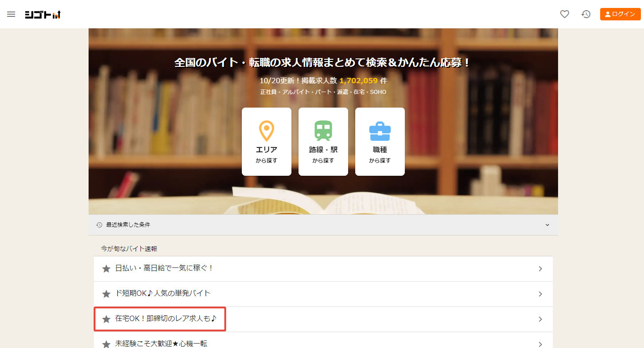Click the star beside 未経験こそ大歓迎 entry
The width and height of the screenshot is (644, 348).
(x=106, y=344)
